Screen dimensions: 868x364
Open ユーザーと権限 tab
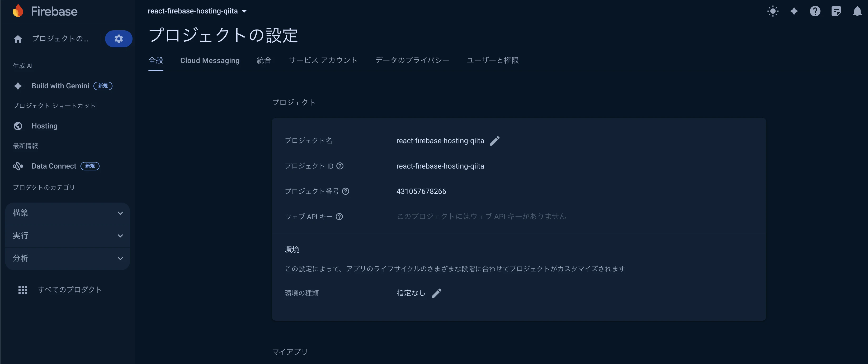(x=492, y=60)
